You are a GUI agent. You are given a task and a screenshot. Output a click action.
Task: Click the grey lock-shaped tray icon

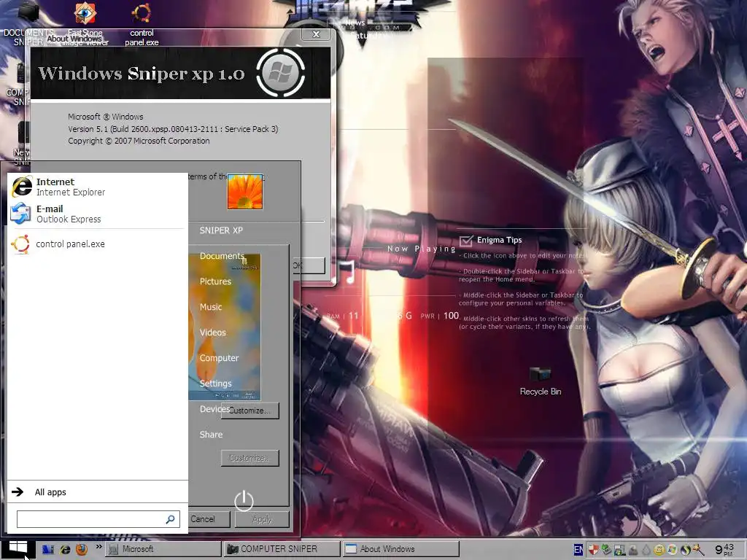tap(632, 550)
